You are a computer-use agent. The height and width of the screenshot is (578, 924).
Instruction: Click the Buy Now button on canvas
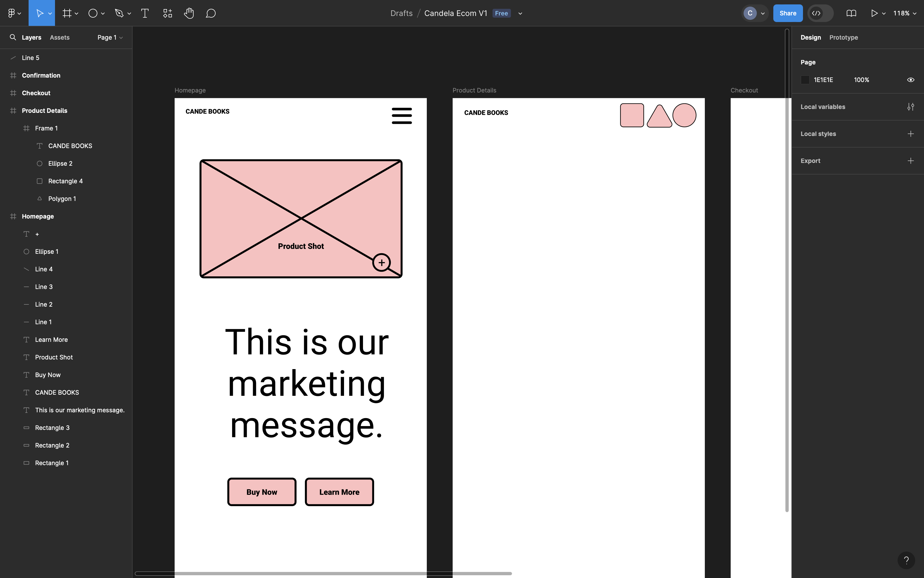(262, 492)
